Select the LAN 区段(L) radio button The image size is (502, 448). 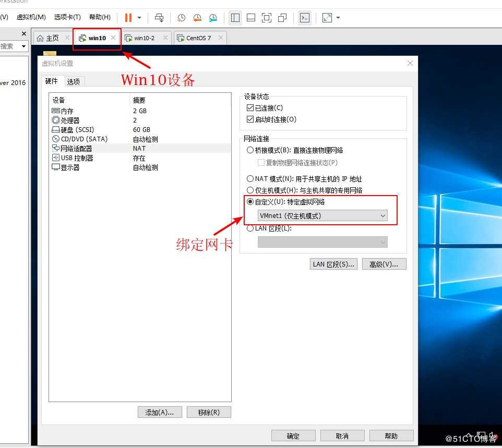(250, 228)
